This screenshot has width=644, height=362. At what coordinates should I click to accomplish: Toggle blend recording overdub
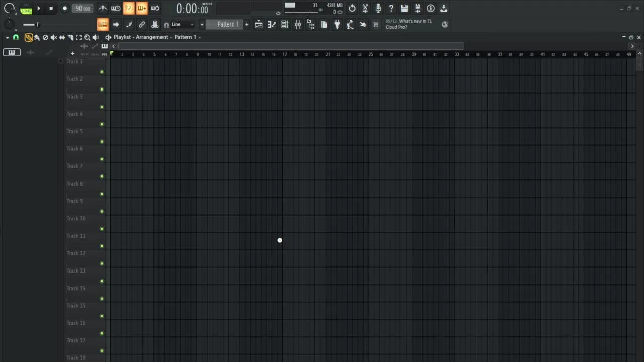tap(142, 8)
